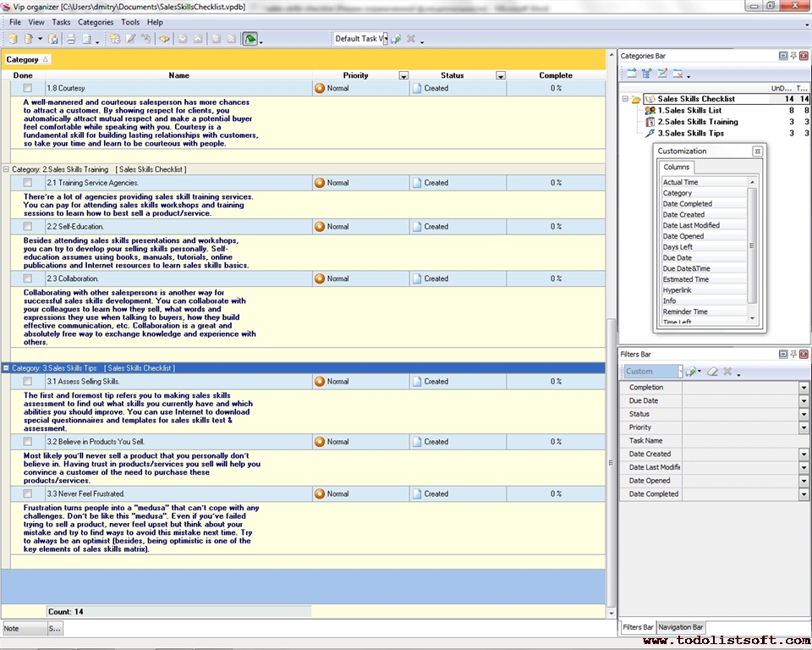Screen dimensions: 812x650
Task: Expand the Completion filter dropdown in Filters Bar
Action: pos(804,388)
